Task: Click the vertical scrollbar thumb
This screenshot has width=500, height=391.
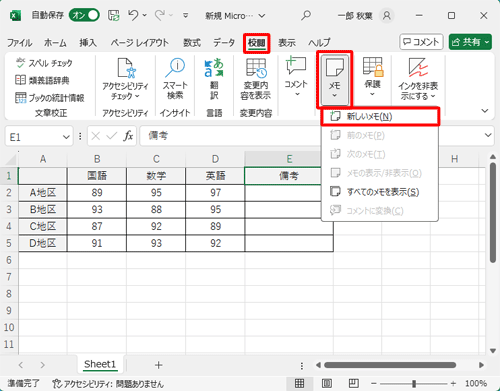Action: pyautogui.click(x=493, y=213)
